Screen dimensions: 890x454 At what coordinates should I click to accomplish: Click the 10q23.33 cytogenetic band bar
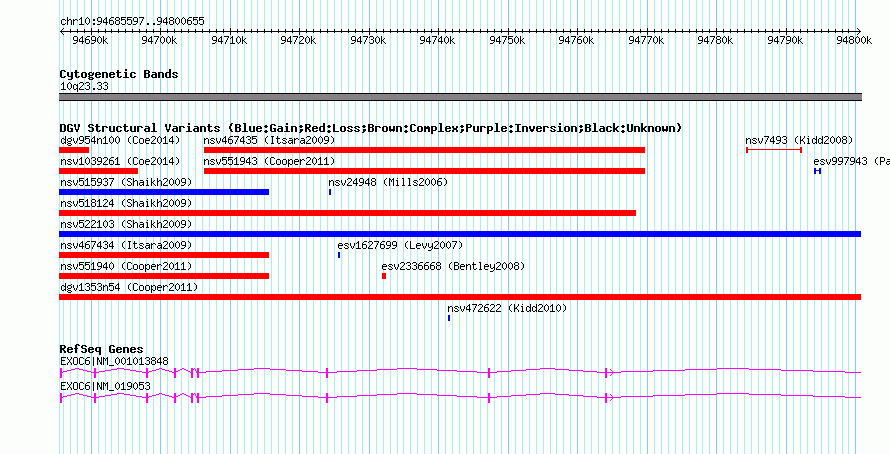click(460, 97)
